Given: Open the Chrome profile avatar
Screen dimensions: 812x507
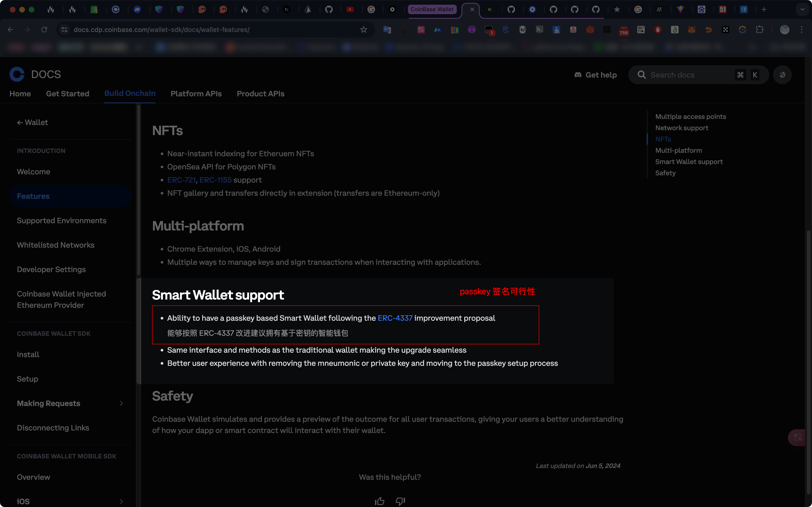Looking at the screenshot, I should click(x=784, y=30).
